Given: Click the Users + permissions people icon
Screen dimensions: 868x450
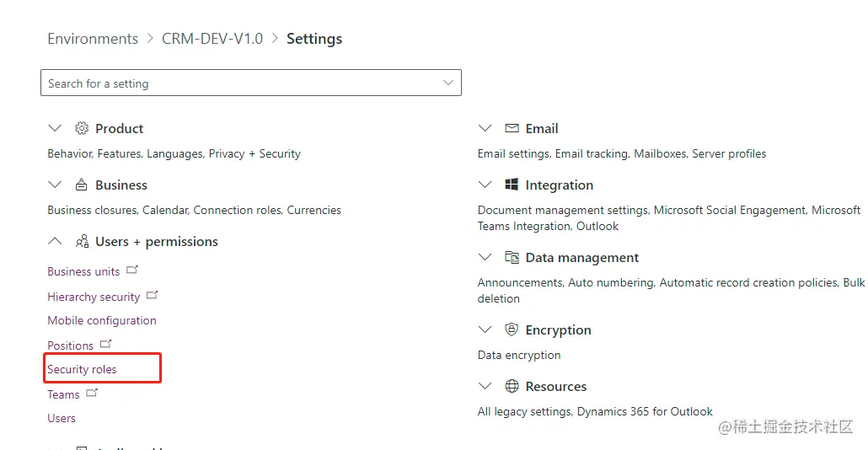Looking at the screenshot, I should 82,242.
